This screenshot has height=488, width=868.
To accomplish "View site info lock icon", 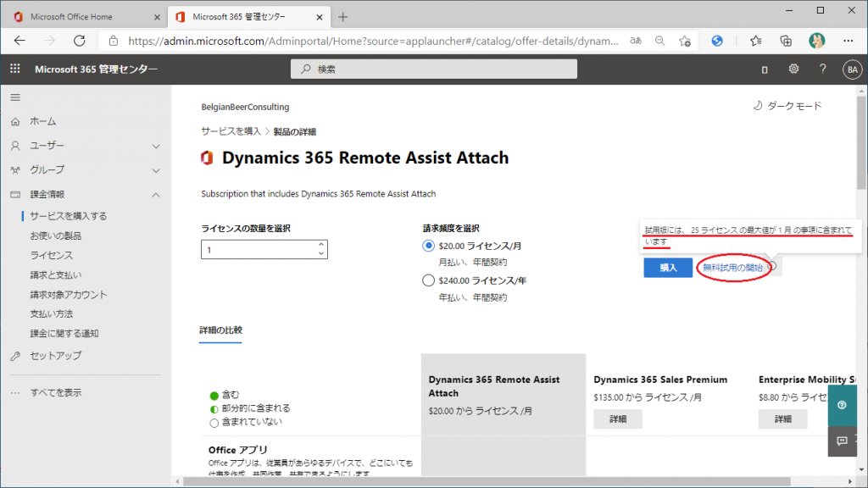I will point(114,41).
